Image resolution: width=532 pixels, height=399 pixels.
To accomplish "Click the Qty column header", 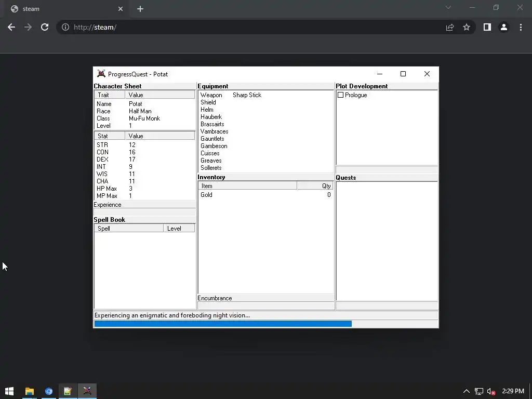I will (315, 185).
